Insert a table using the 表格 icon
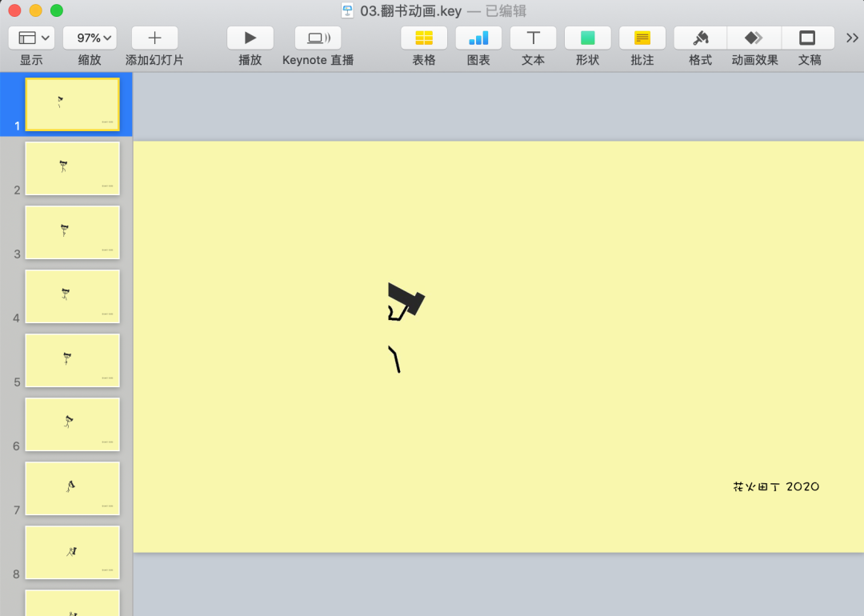 tap(424, 38)
